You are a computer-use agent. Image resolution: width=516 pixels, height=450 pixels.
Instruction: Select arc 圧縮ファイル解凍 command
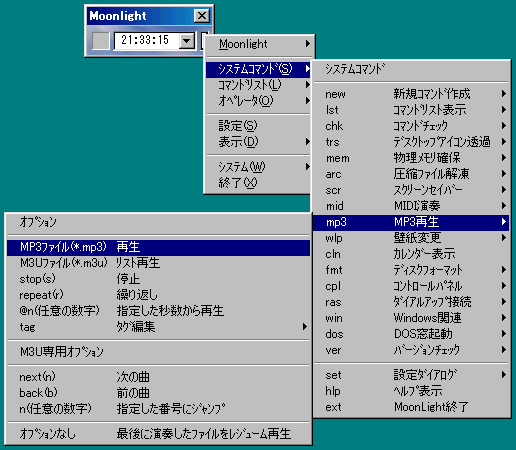(x=411, y=174)
